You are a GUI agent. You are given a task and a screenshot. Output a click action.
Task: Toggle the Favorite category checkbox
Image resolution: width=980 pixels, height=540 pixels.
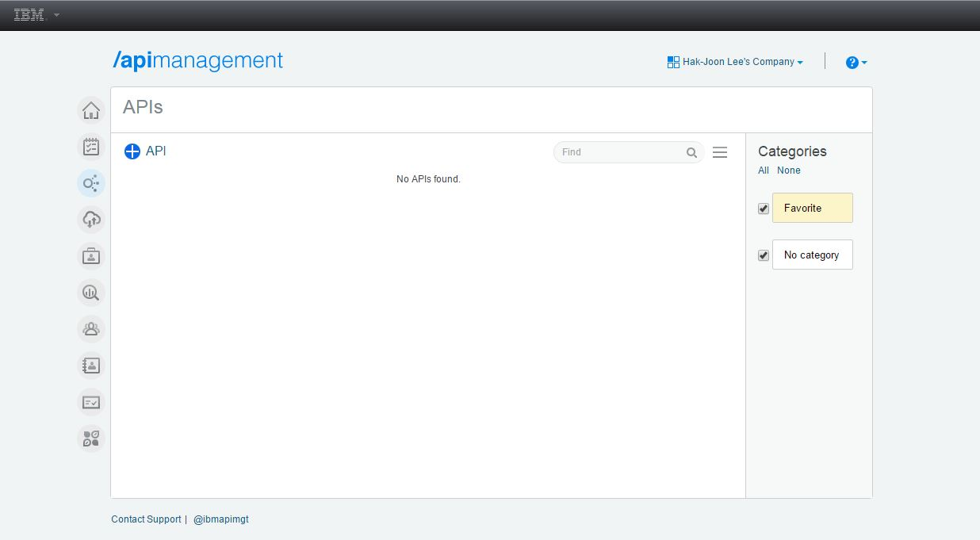coord(764,209)
